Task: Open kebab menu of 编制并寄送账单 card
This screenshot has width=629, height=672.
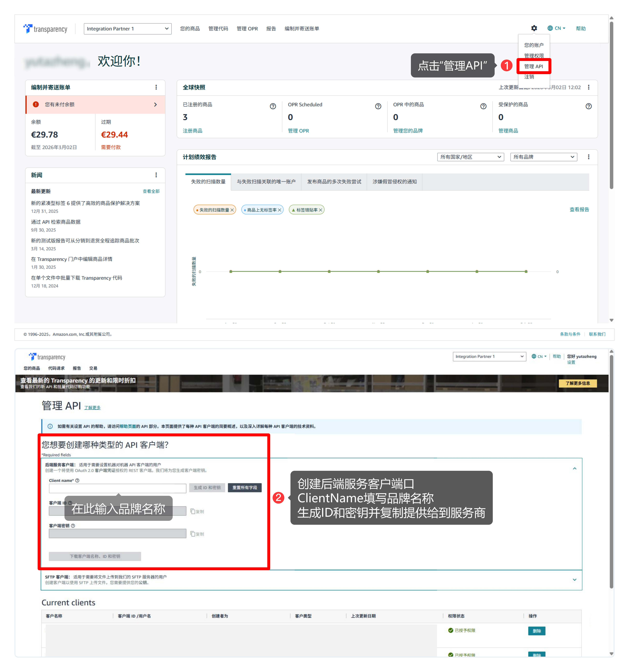Action: (156, 87)
